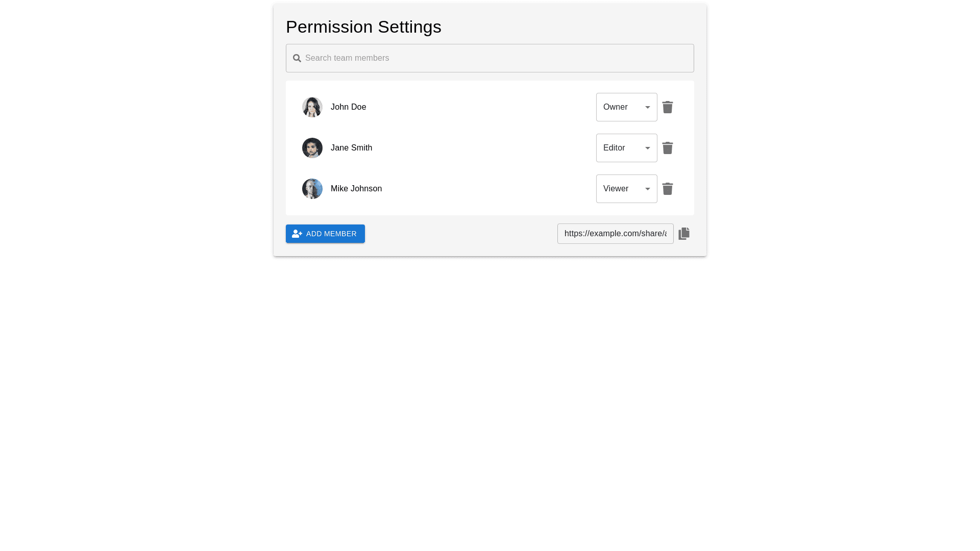Copy the share link to clipboard
980x551 pixels.
pyautogui.click(x=684, y=234)
